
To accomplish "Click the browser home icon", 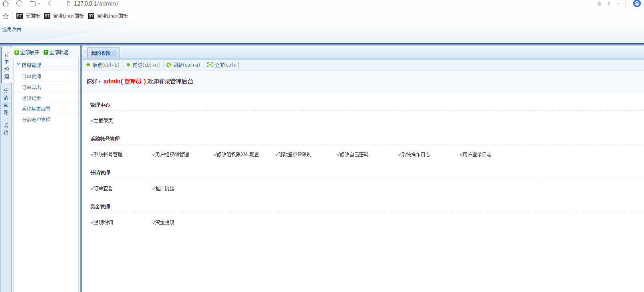I will tap(6, 4).
